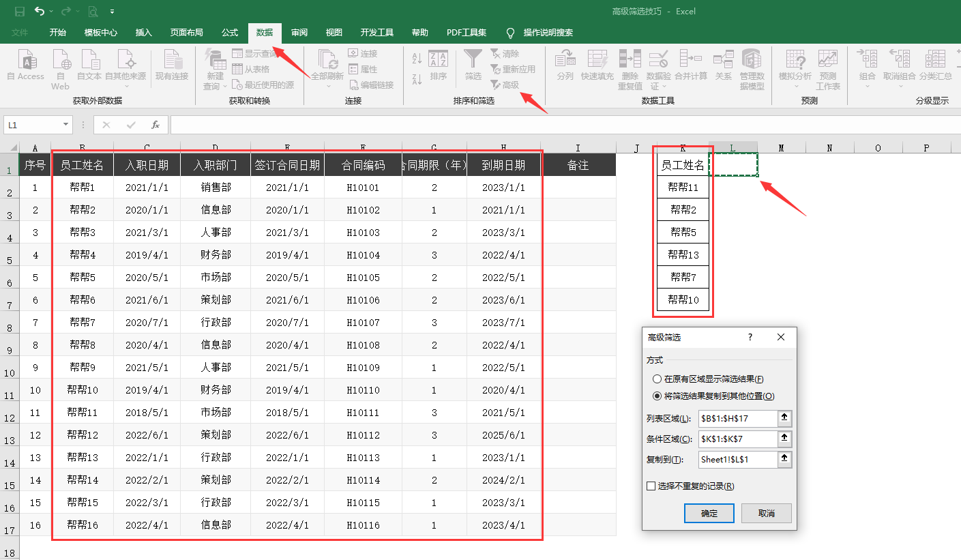Screen dimensions: 961x560
Task: Select 'copy results to another location' radio
Action: pyautogui.click(x=657, y=396)
